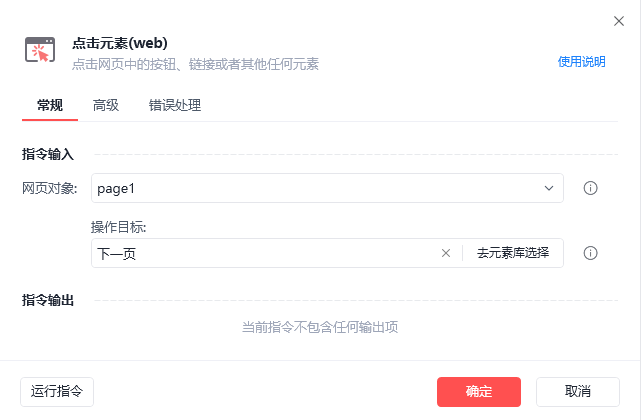This screenshot has width=641, height=420.
Task: Click the 点击元素(web) command icon
Action: coord(40,51)
